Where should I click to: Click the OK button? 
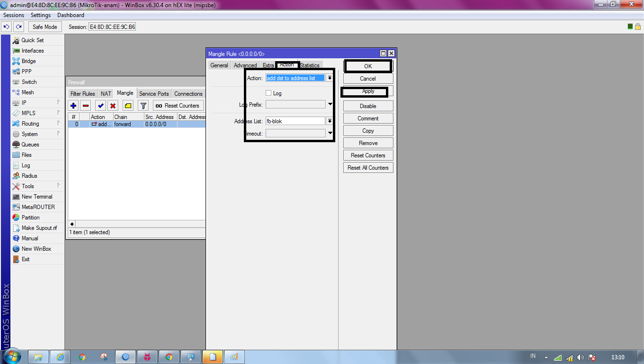(368, 66)
